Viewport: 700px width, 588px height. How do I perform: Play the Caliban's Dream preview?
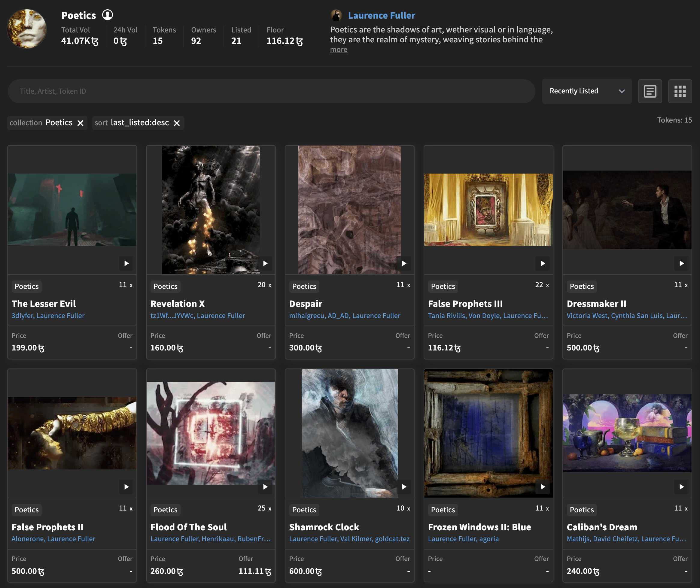[681, 487]
